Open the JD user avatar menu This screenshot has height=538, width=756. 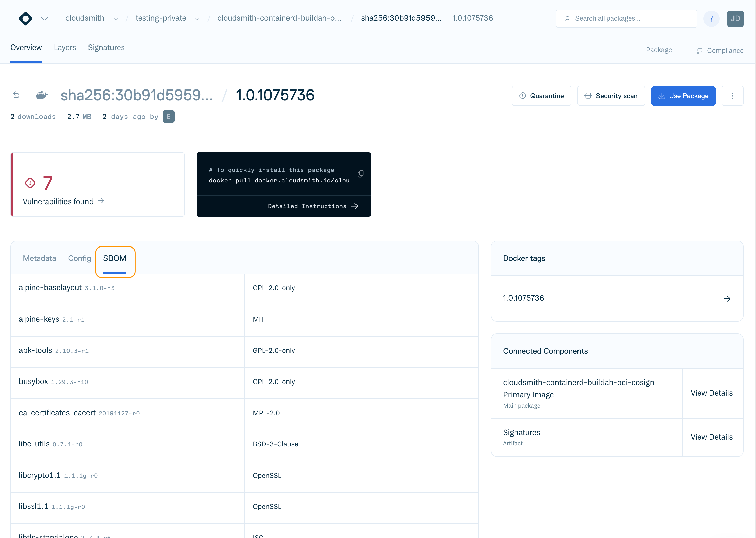click(735, 18)
